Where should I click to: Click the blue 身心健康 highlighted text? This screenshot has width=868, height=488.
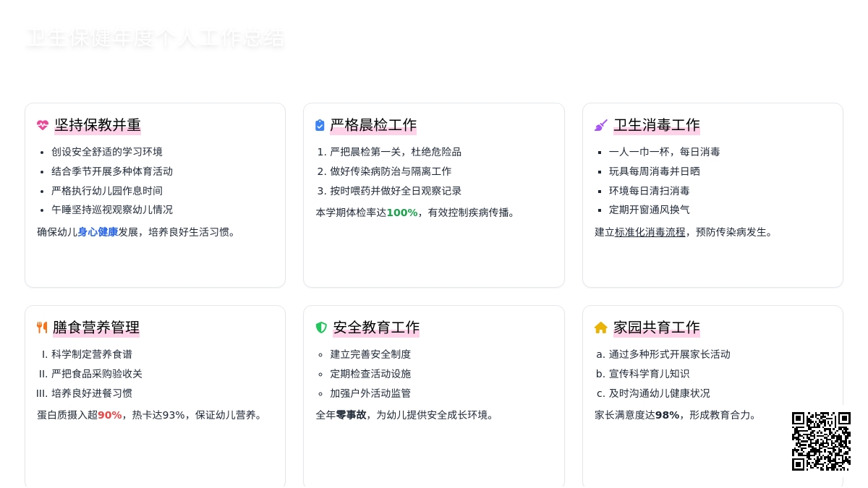click(98, 232)
